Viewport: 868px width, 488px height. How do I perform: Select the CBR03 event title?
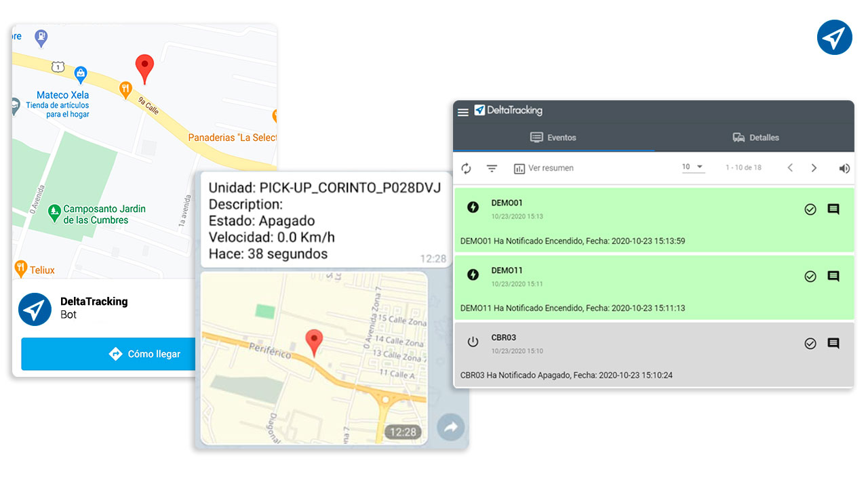[x=505, y=338]
